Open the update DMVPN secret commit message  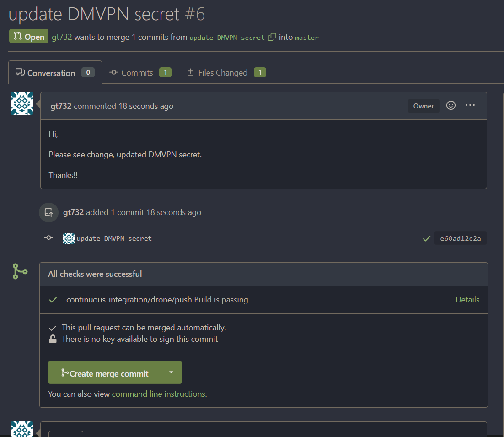pos(114,238)
